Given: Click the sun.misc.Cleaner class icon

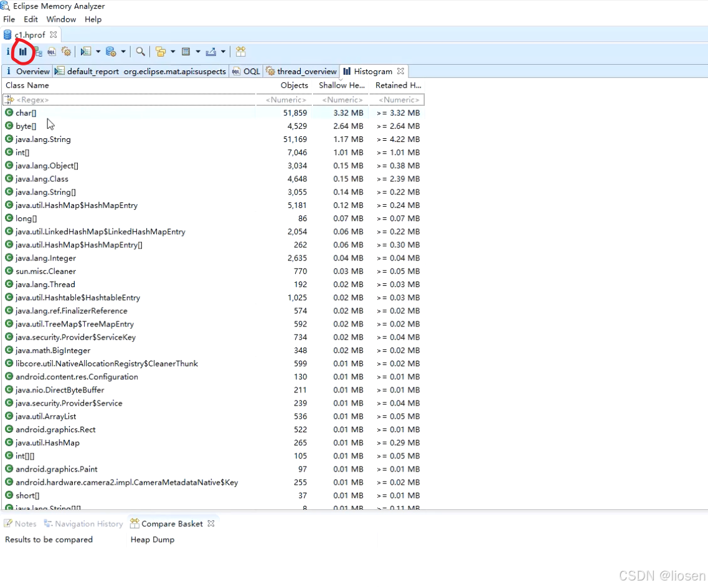Looking at the screenshot, I should point(9,271).
